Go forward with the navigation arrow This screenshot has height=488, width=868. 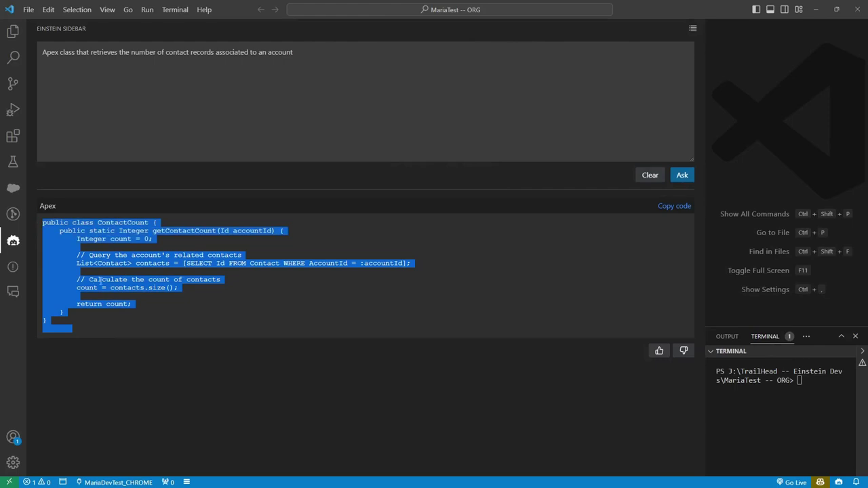tap(275, 9)
